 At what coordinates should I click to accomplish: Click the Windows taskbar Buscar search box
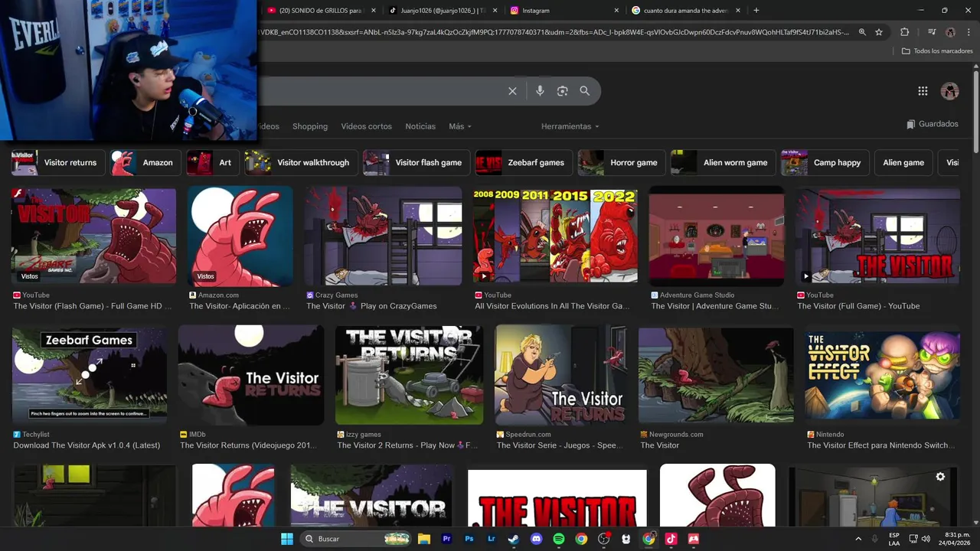click(354, 539)
